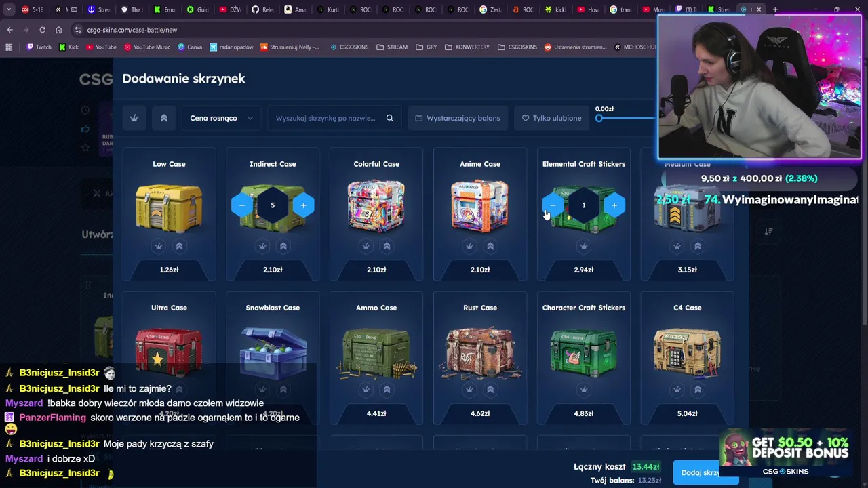
Task: Click the double-chevron filter button in toolbar
Action: click(x=163, y=118)
